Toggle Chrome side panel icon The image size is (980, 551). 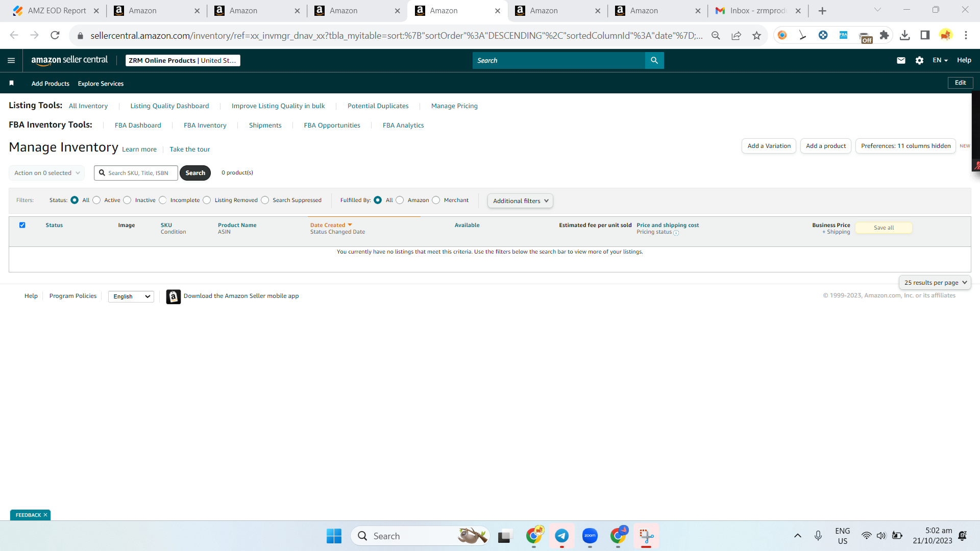925,35
